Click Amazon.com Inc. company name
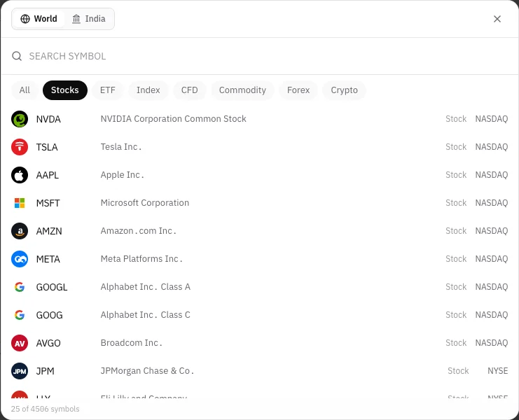This screenshot has width=519, height=420. point(139,231)
